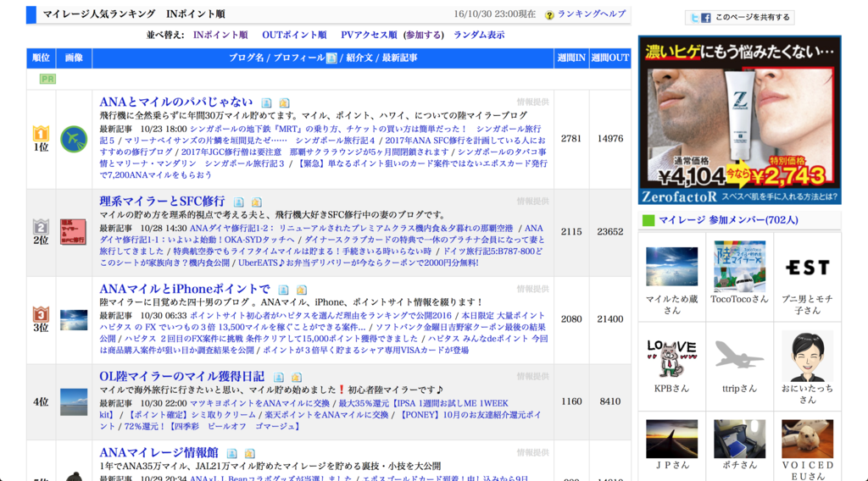Image resolution: width=868 pixels, height=481 pixels.
Task: Click 情報提供 in ANAマイルとiPhoneポイントで row
Action: pos(532,289)
